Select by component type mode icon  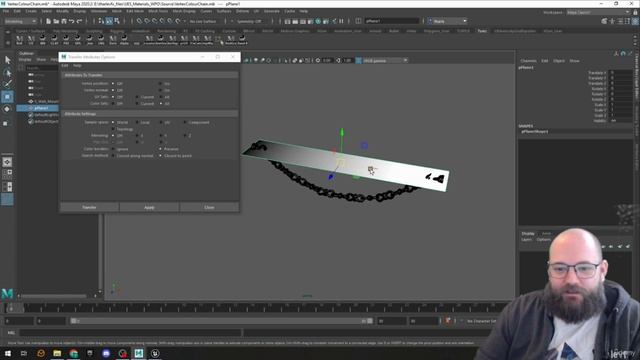click(x=117, y=21)
